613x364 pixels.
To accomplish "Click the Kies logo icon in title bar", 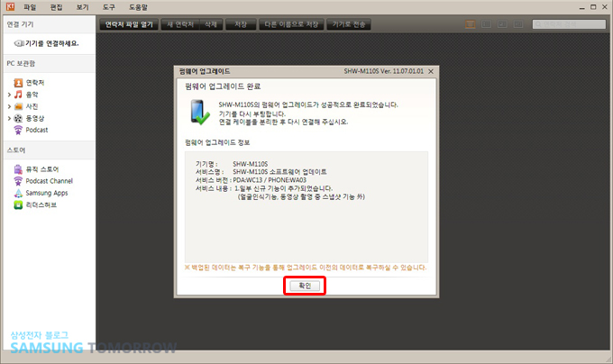I will [10, 6].
